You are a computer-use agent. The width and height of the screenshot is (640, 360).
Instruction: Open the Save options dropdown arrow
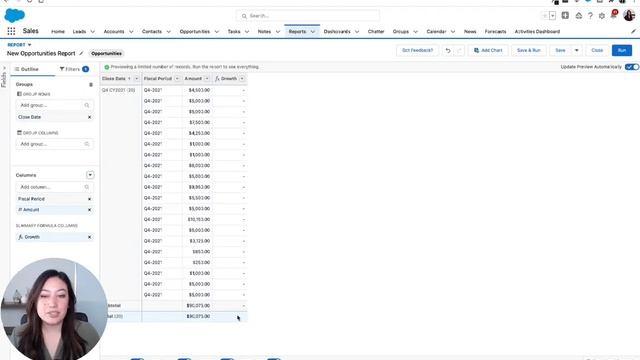(577, 50)
